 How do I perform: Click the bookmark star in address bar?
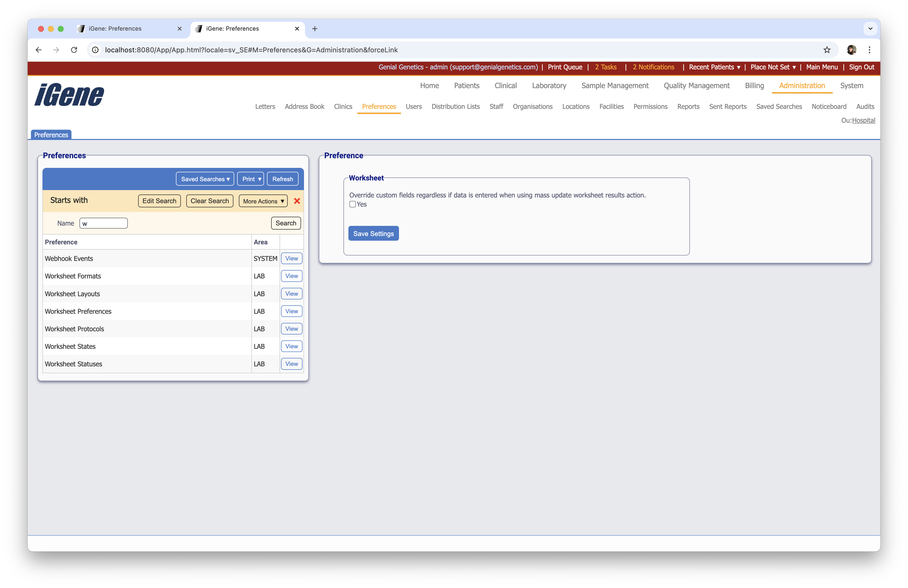click(x=827, y=50)
